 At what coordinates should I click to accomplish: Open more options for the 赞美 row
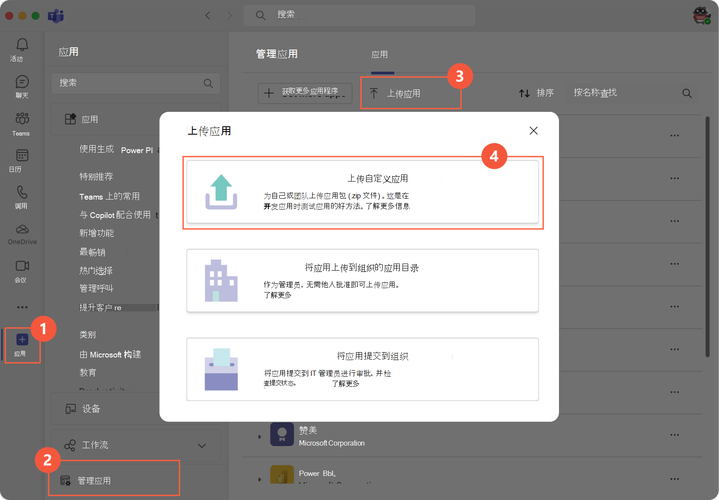click(674, 434)
